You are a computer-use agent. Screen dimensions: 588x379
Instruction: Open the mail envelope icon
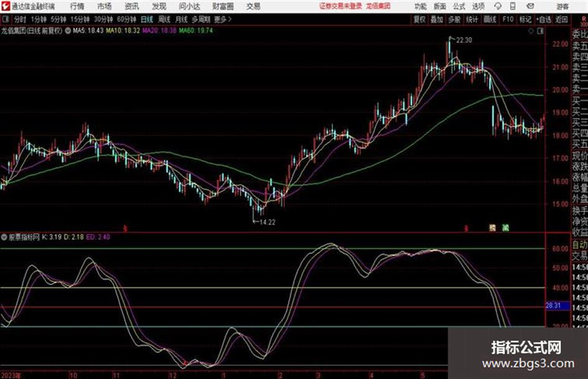click(530, 6)
